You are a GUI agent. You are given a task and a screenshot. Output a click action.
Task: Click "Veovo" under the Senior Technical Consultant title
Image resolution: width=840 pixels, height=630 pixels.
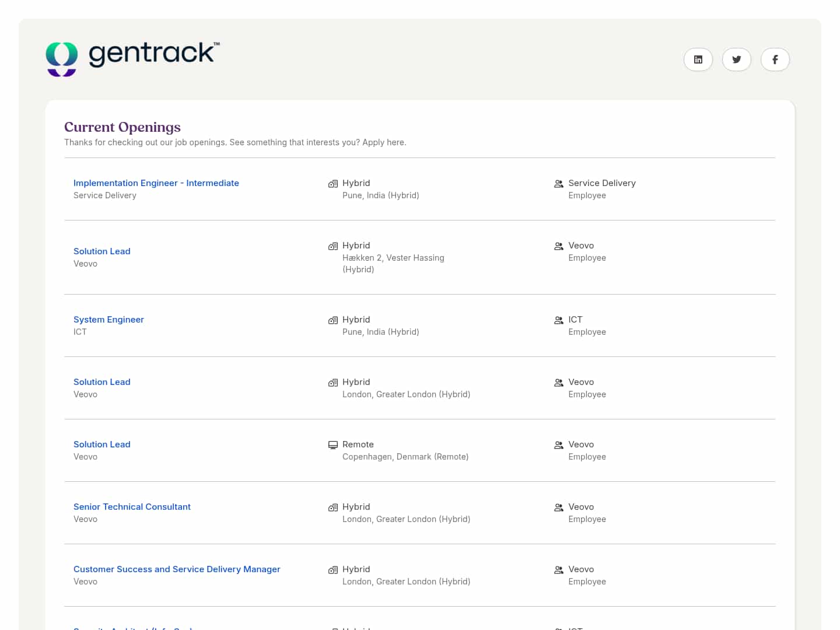tap(86, 519)
